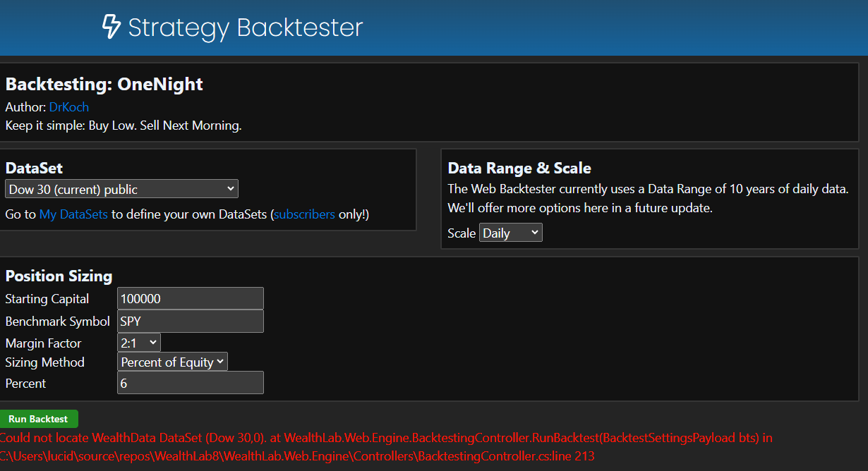Click the Starting Capital label
The width and height of the screenshot is (868, 471).
point(47,299)
